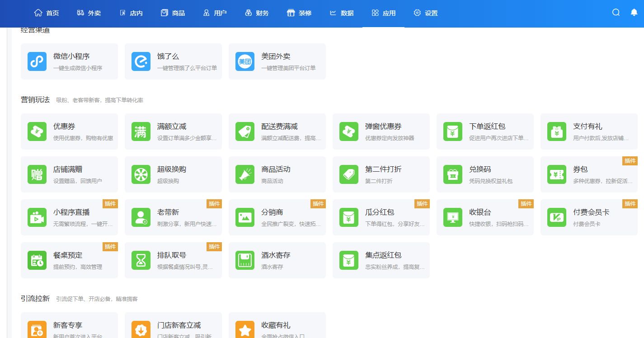Click the 小程序直播 camera icon
The height and width of the screenshot is (338, 644).
tap(37, 217)
